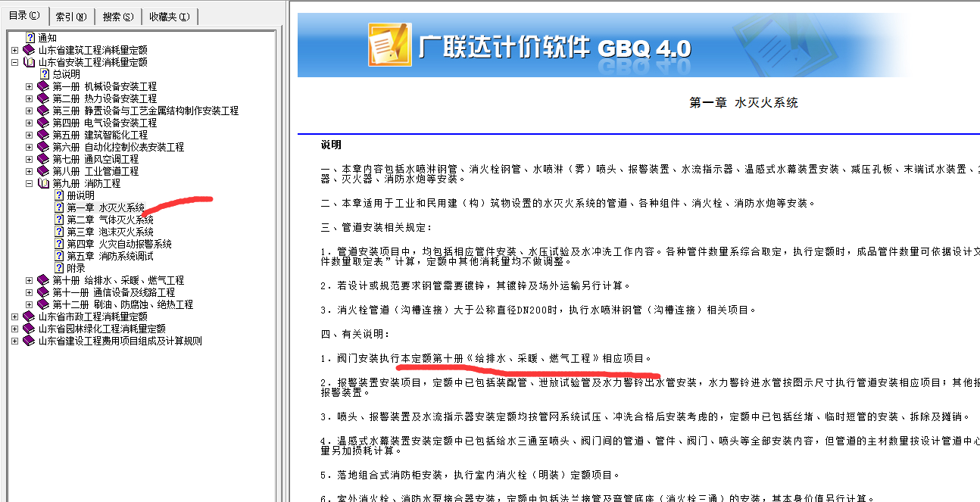Expand 第二册 热力设备安装工程
980x502 pixels.
(30, 98)
